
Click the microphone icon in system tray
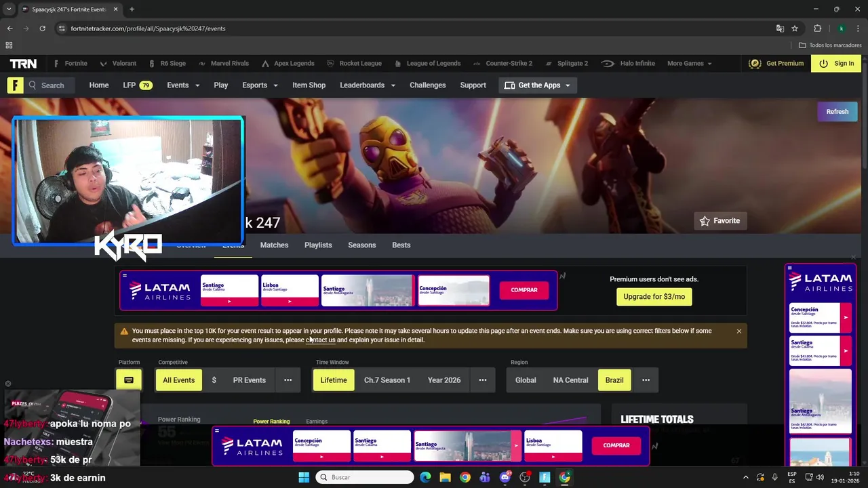tap(774, 477)
